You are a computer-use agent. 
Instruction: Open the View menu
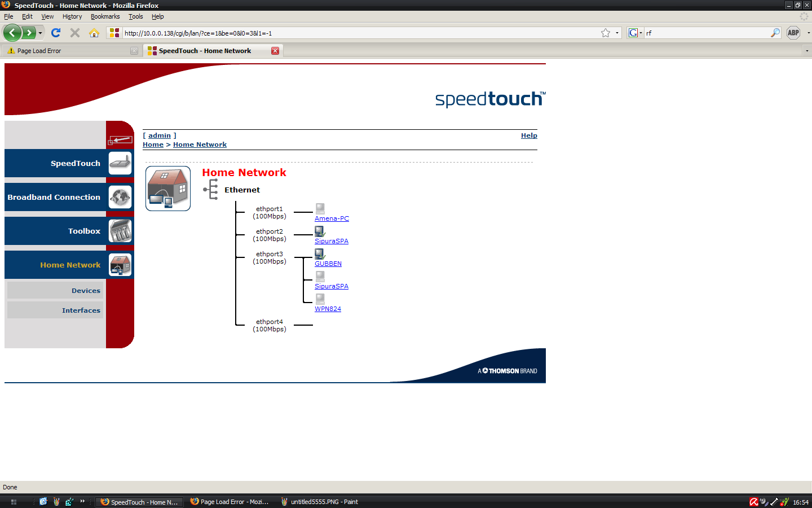47,16
